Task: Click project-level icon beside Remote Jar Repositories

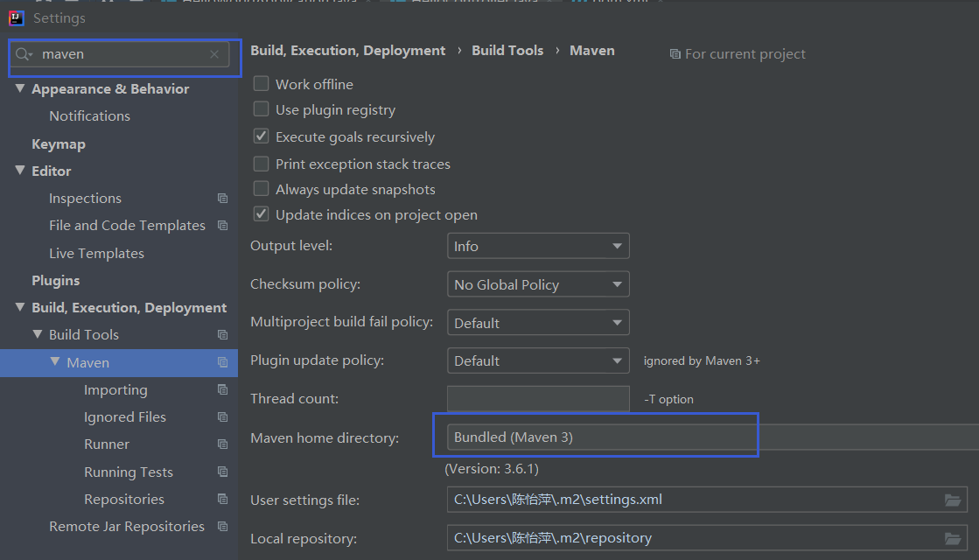Action: coord(222,526)
